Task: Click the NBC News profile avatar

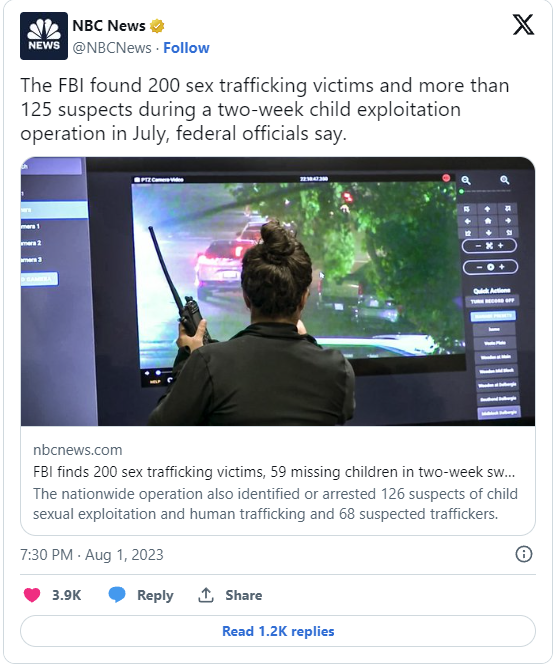Action: (x=44, y=36)
